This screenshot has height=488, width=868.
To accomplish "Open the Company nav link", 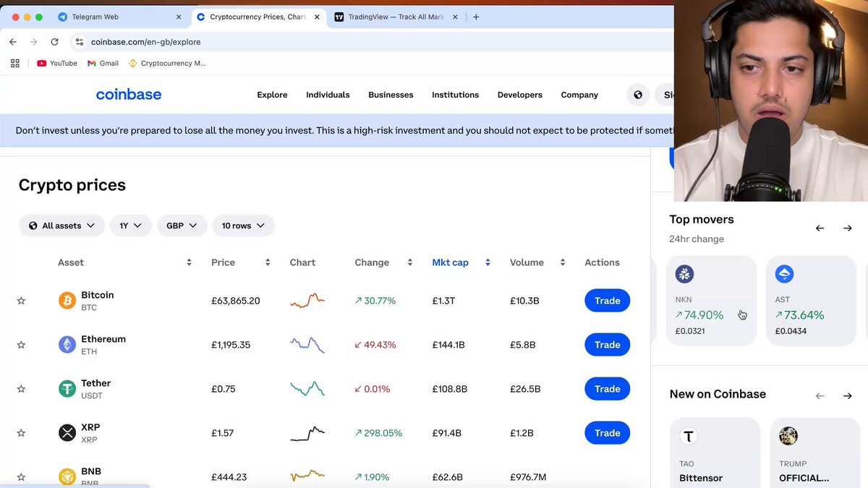I will pyautogui.click(x=579, y=95).
